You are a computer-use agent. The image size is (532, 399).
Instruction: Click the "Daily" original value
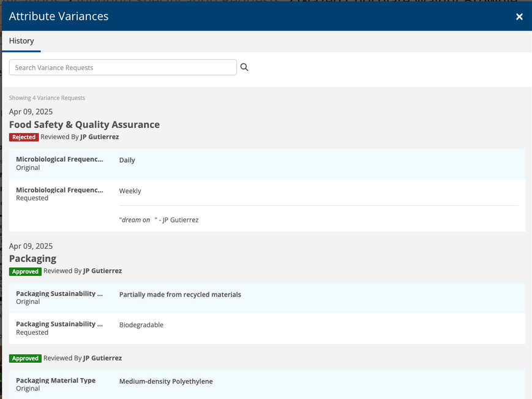[127, 160]
